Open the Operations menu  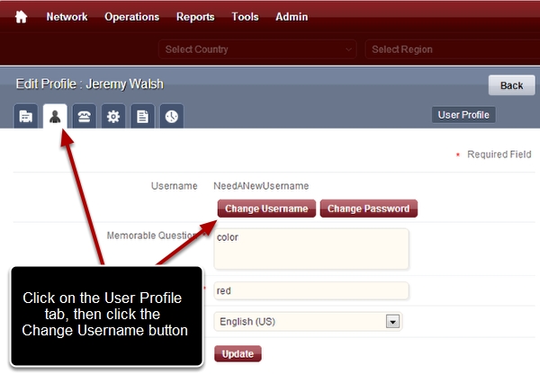[131, 16]
